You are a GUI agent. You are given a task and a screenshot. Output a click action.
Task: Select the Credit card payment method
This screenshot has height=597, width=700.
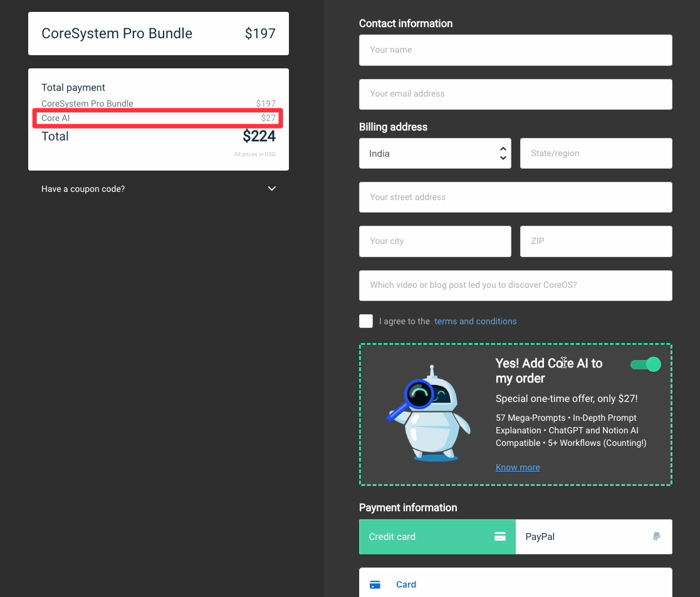426,536
